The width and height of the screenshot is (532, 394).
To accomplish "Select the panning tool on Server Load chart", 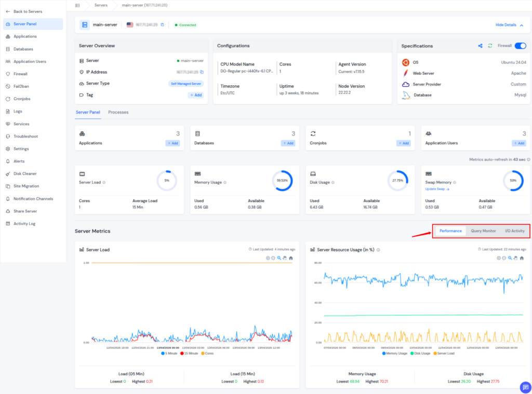I will coord(285,257).
